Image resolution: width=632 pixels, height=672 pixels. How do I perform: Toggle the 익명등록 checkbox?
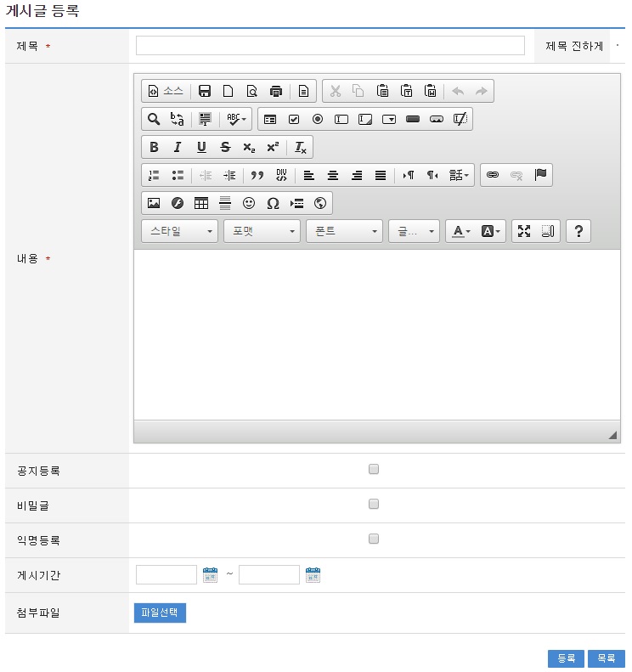374,539
